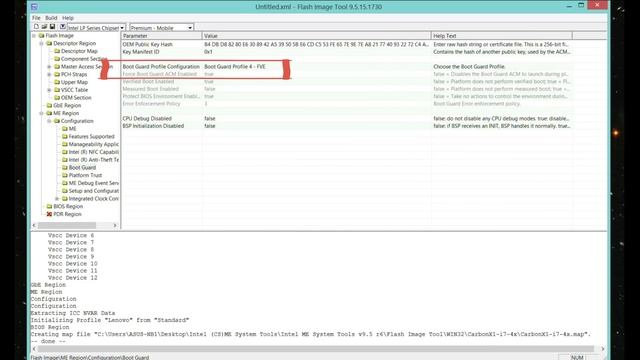Screen dimensions: 640x360
Task: Click the Help Text column header
Action: 502,36
